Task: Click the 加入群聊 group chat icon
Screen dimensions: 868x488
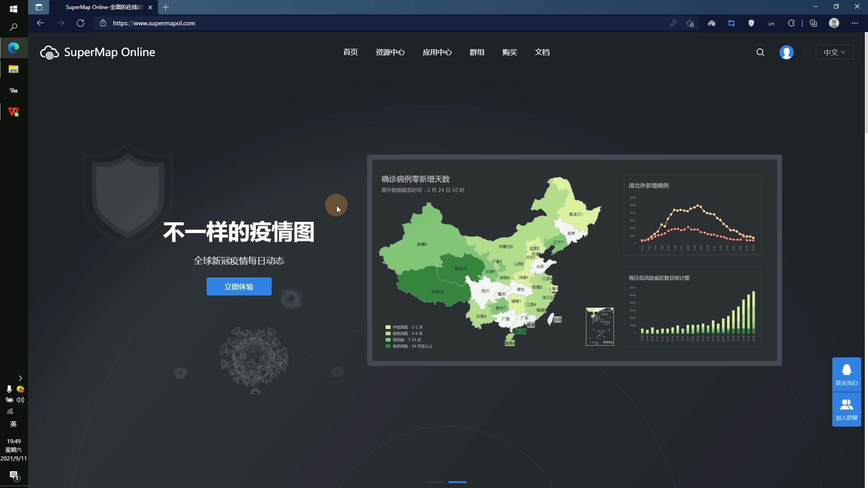Action: click(847, 404)
